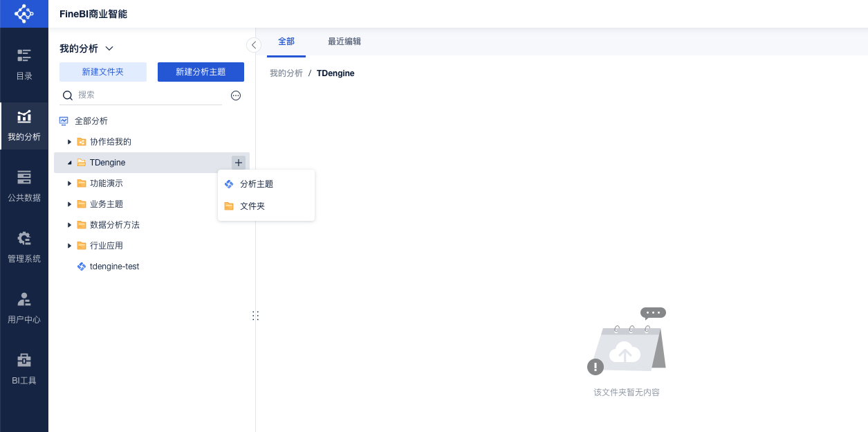Expand the 协作给我的 folder arrow
868x432 pixels.
coord(69,142)
